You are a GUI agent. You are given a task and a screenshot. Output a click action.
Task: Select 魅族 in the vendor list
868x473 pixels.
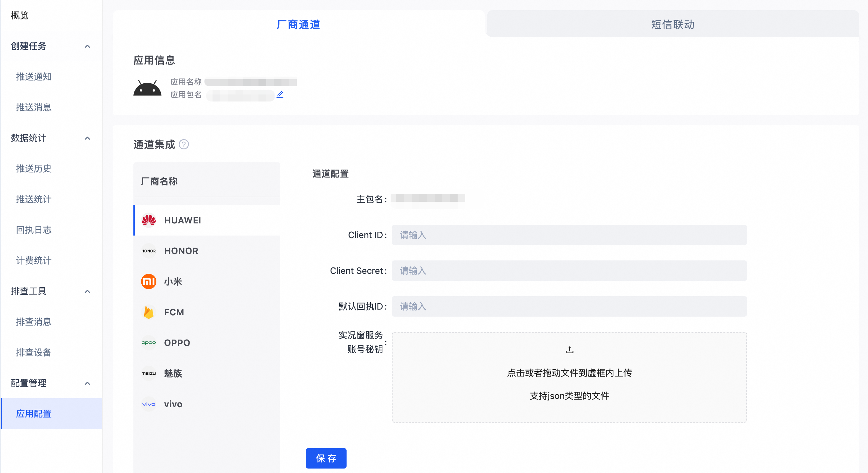(173, 373)
